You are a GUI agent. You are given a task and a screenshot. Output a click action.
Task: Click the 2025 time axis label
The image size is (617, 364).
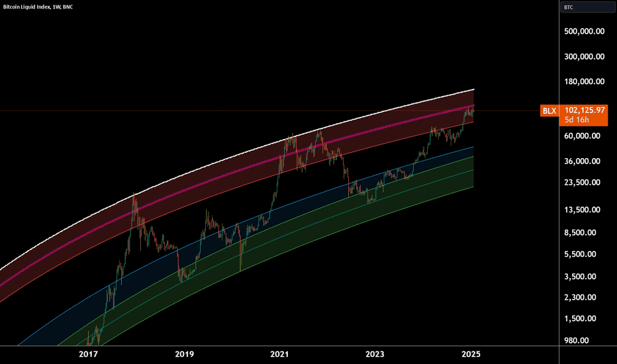click(471, 354)
